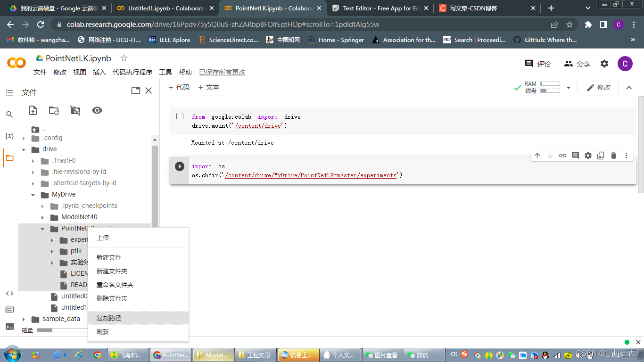Expand the .file-revisions-by-id folder
The width and height of the screenshot is (644, 362).
click(33, 172)
